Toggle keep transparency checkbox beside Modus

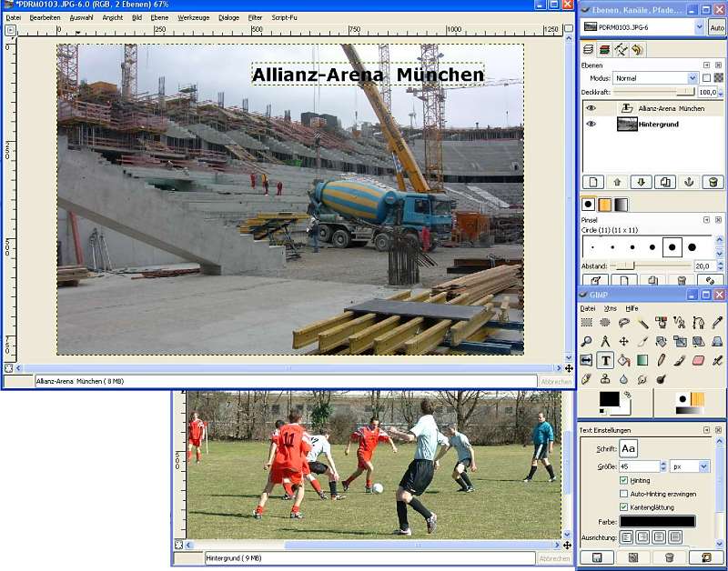pyautogui.click(x=706, y=78)
